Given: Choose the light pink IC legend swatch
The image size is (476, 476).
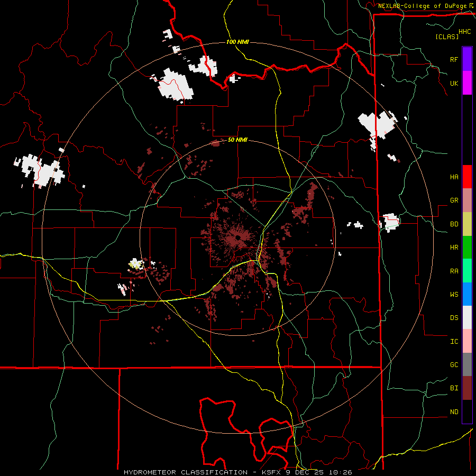Looking at the screenshot, I should (467, 341).
